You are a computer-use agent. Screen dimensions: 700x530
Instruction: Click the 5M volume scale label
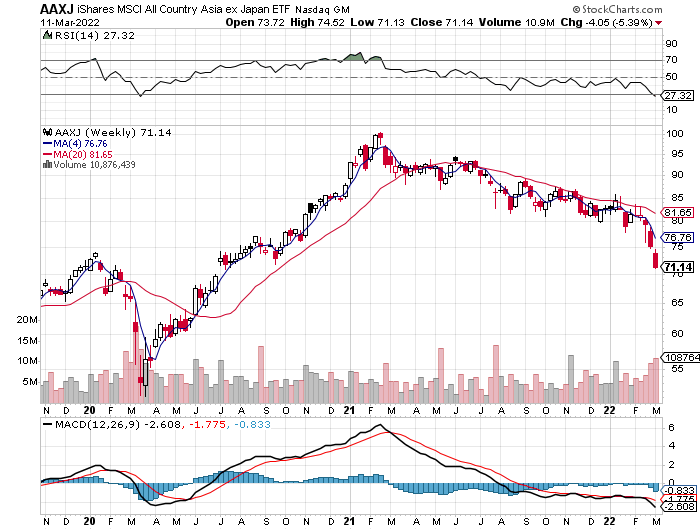30,382
